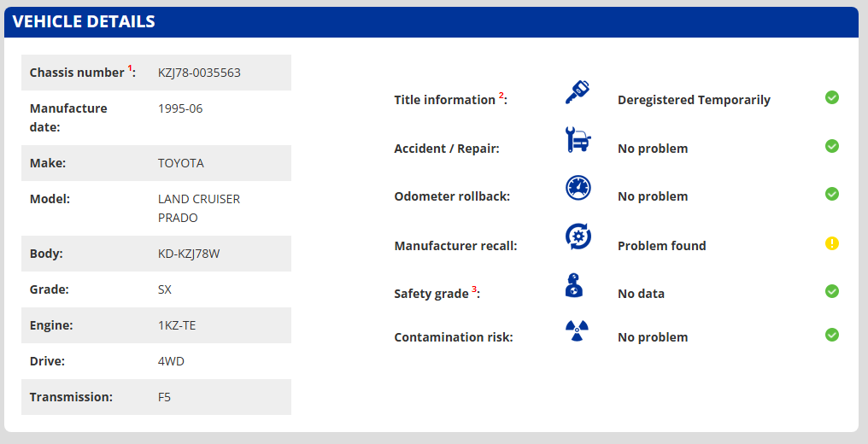
Task: Click the manufacturer recall gear icon
Action: pyautogui.click(x=578, y=236)
